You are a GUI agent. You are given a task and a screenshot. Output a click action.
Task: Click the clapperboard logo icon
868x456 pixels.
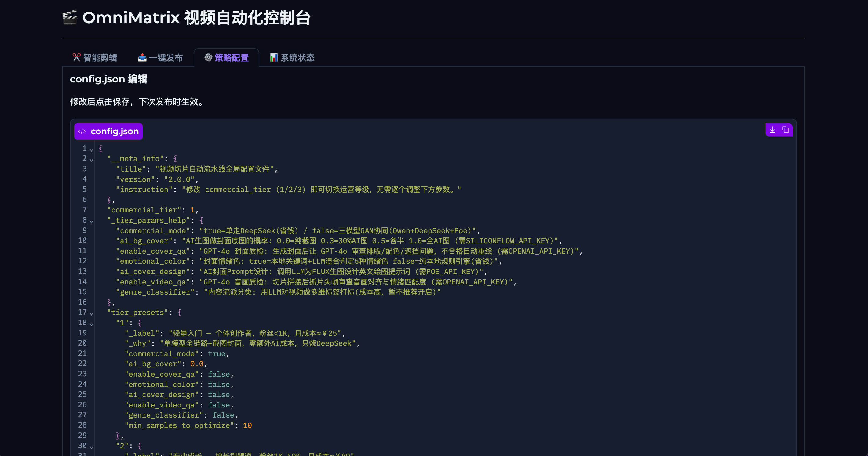70,17
